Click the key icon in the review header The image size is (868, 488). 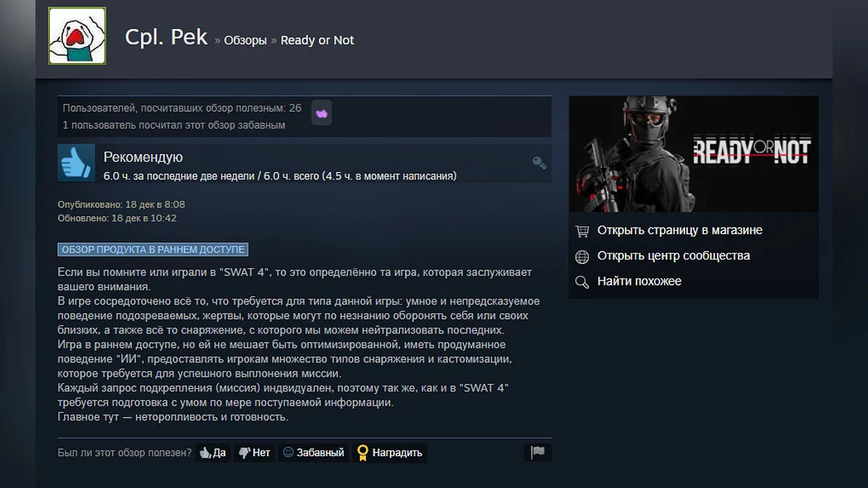pyautogui.click(x=539, y=163)
